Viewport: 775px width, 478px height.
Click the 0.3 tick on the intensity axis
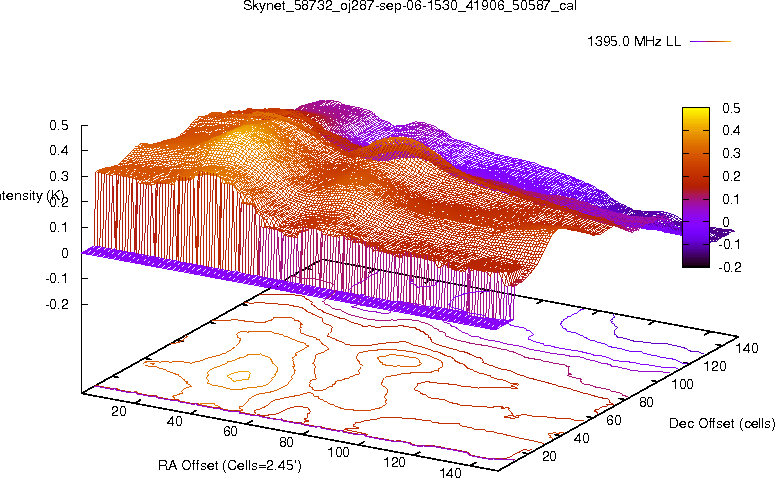(59, 176)
